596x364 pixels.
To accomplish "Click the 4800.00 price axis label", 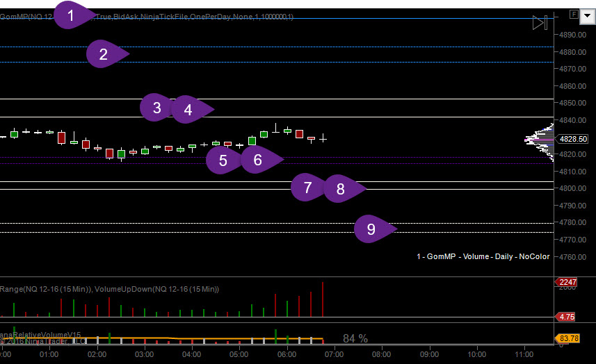I will pyautogui.click(x=572, y=188).
